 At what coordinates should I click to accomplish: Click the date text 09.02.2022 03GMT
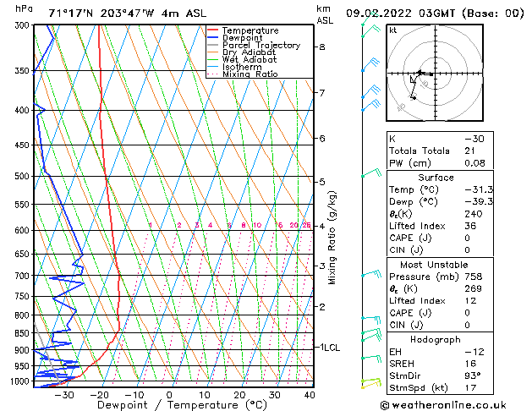[x=400, y=14]
